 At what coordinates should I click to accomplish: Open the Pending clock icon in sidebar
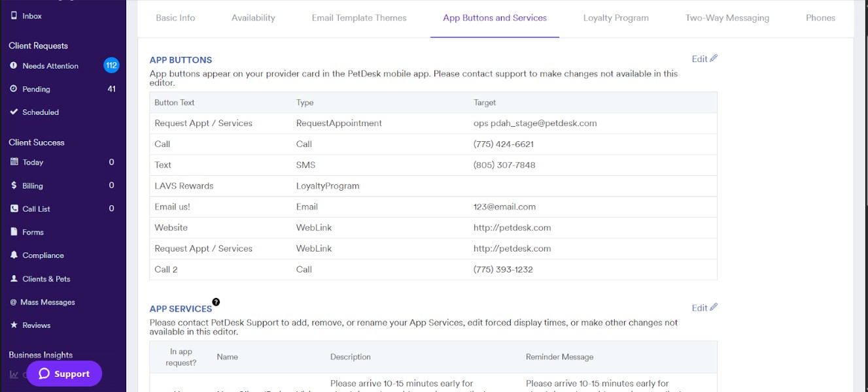(x=14, y=89)
